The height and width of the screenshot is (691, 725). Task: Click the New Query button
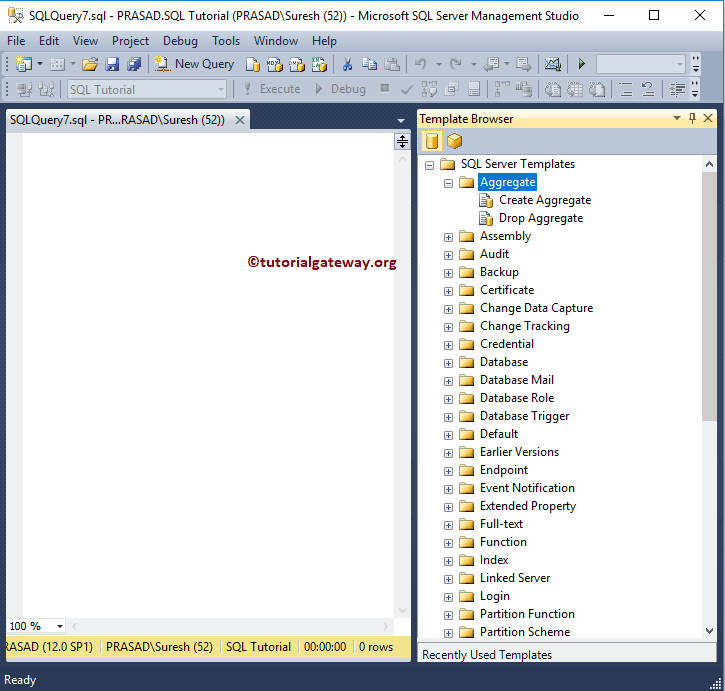pos(194,64)
